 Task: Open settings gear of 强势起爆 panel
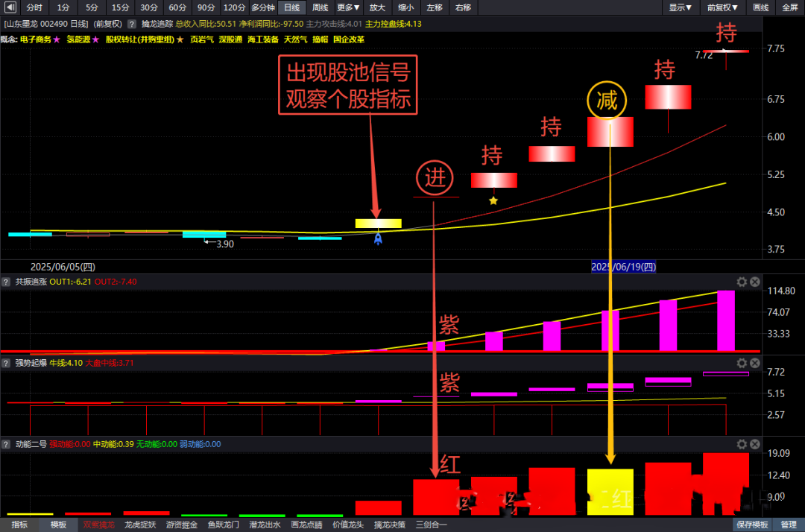742,363
